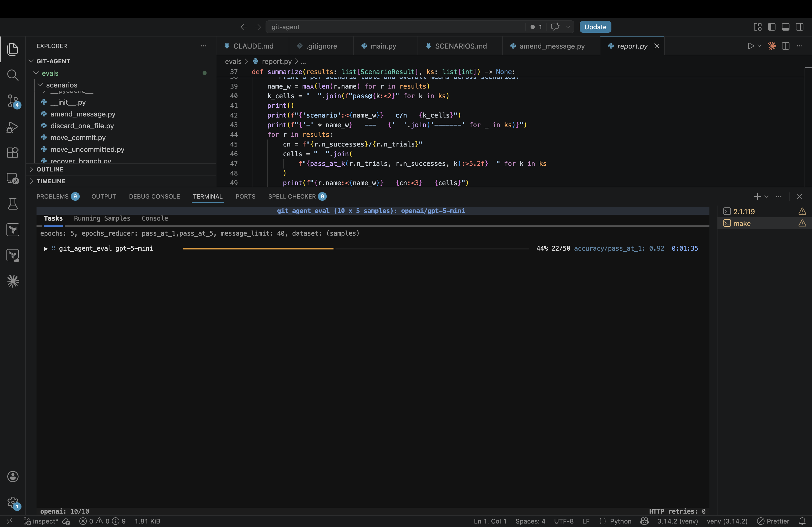Open the Manage gear icon
This screenshot has width=812, height=527.
tap(13, 503)
